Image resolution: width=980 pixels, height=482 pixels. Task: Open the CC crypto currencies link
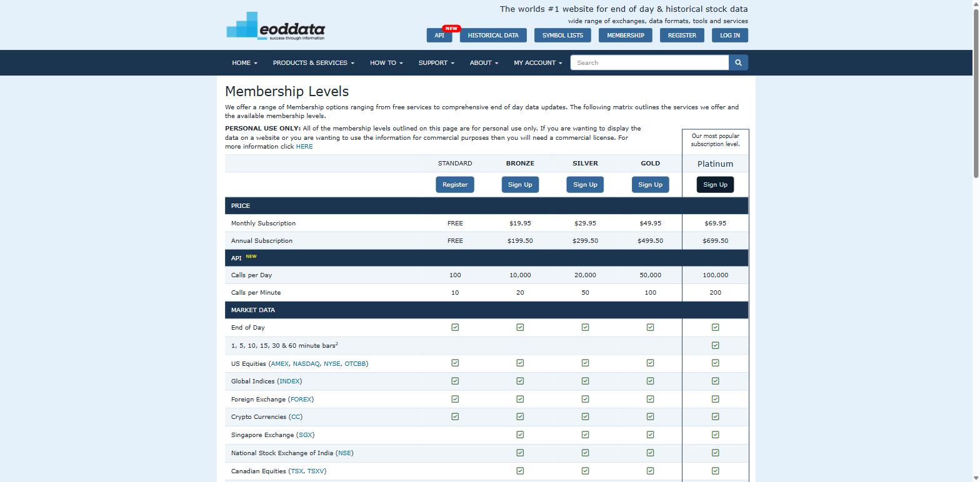(x=296, y=417)
